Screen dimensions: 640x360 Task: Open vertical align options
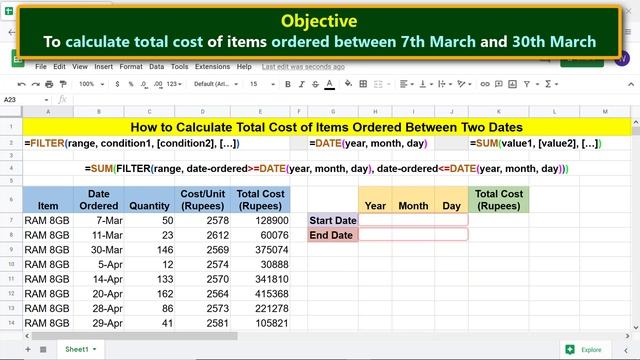426,84
